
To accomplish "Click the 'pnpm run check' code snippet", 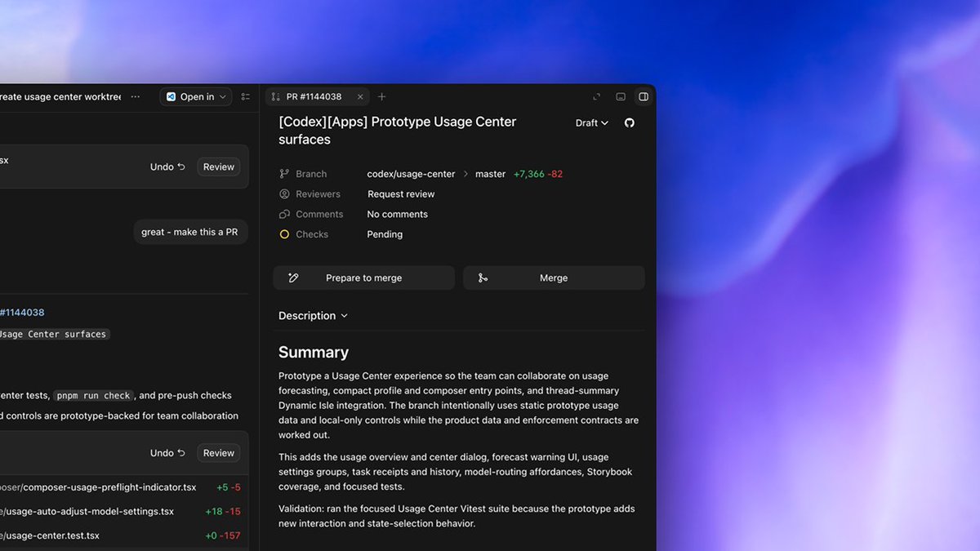I will (93, 396).
